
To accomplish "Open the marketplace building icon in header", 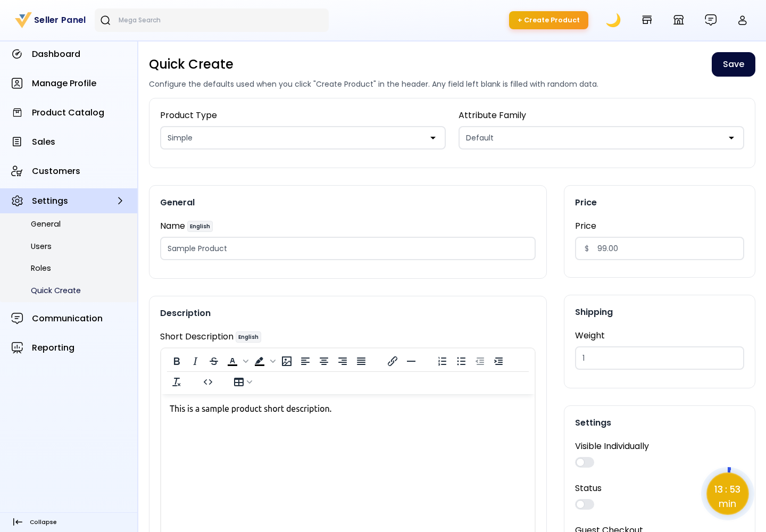I will pos(679,20).
